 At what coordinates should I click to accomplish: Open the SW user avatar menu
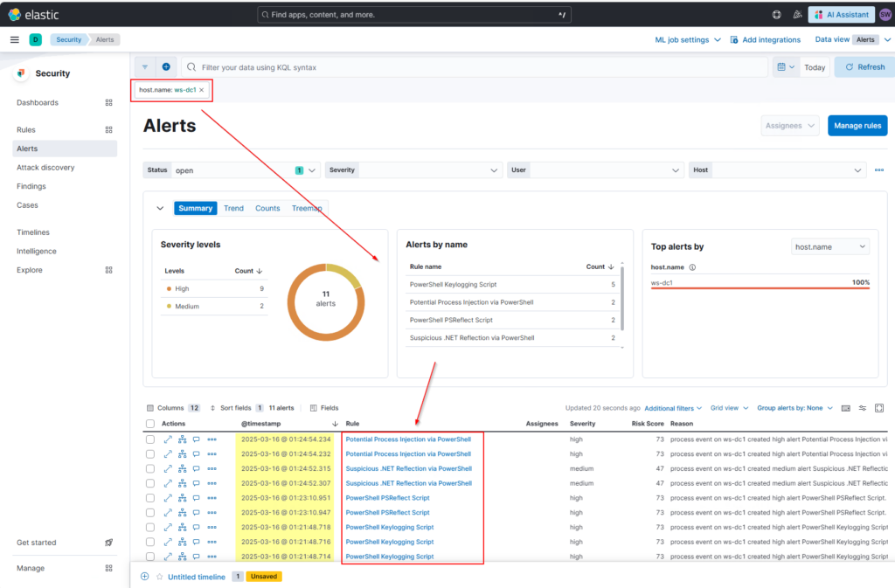click(885, 15)
